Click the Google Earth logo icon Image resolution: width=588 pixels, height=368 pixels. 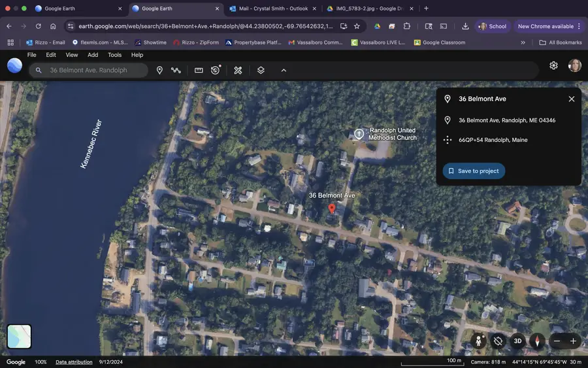click(x=14, y=65)
